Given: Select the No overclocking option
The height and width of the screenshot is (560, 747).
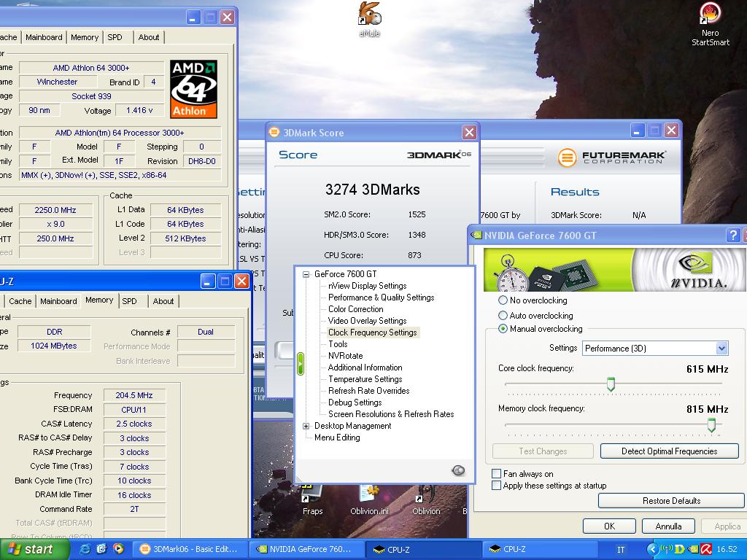Looking at the screenshot, I should click(503, 300).
